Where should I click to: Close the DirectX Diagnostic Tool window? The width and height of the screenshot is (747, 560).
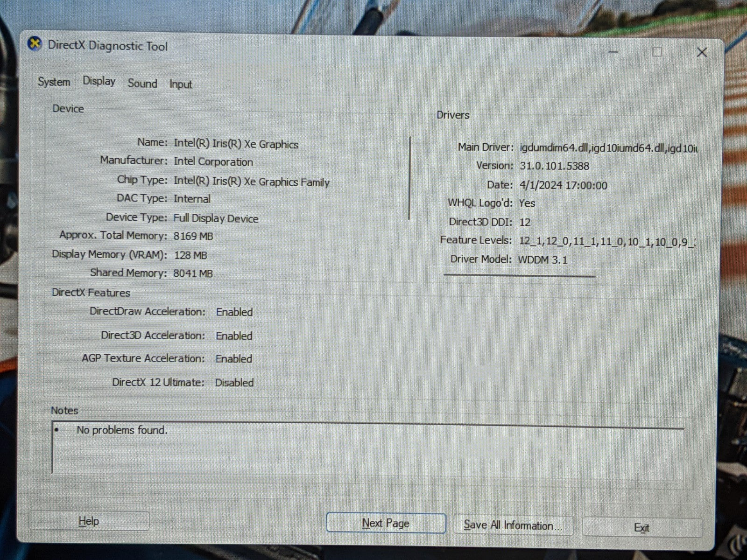(x=701, y=52)
